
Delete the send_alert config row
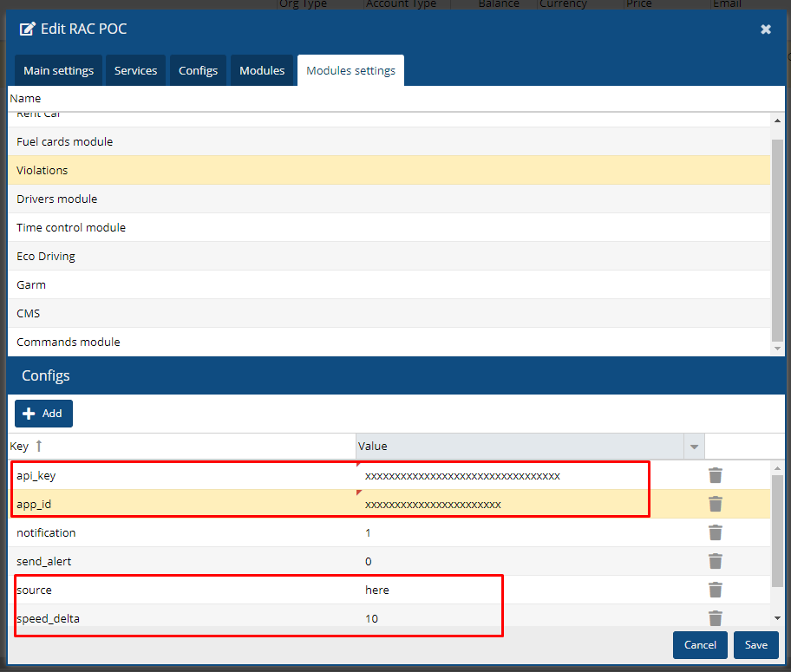(x=715, y=561)
